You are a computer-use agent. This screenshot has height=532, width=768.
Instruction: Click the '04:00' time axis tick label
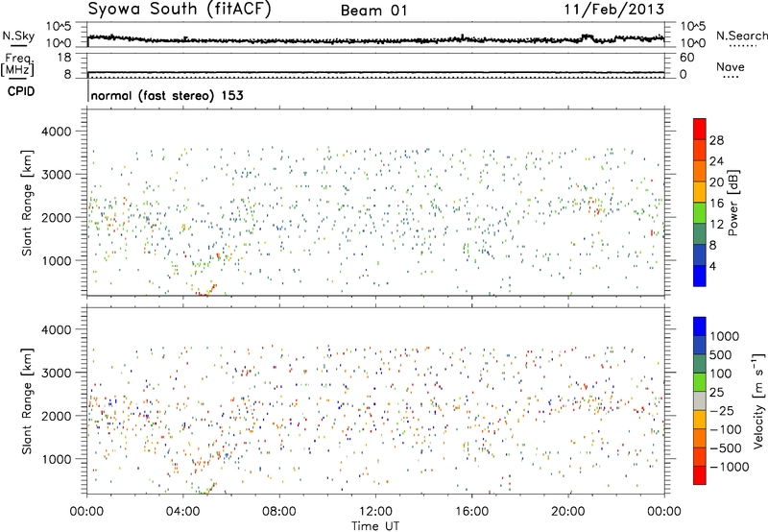[182, 511]
